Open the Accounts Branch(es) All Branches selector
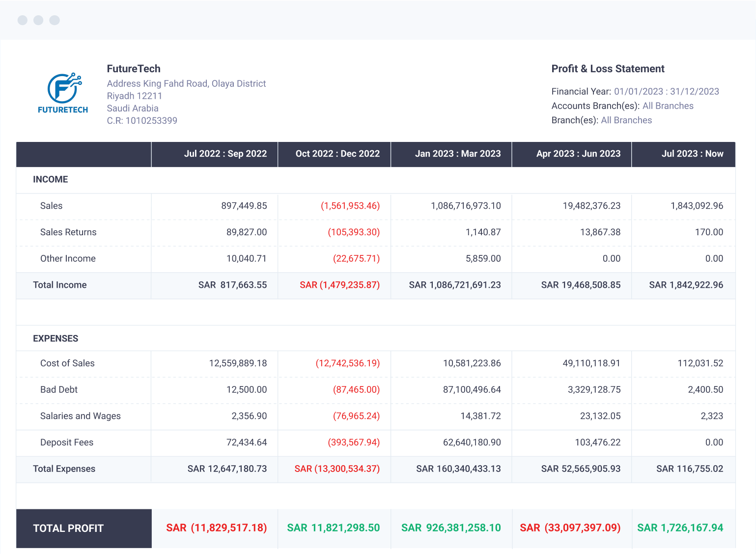The image size is (756, 554). click(x=668, y=106)
